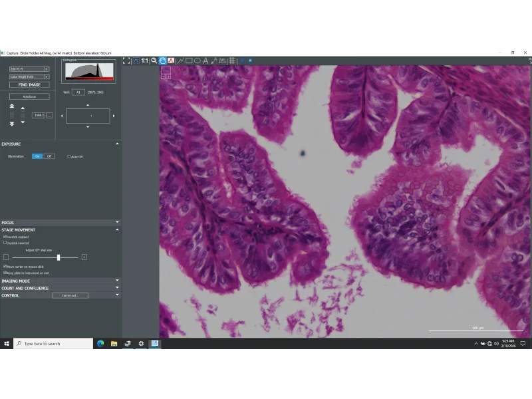Viewport: 532px width, 399px height.
Task: Open the red curve profile tool
Action: [171, 61]
